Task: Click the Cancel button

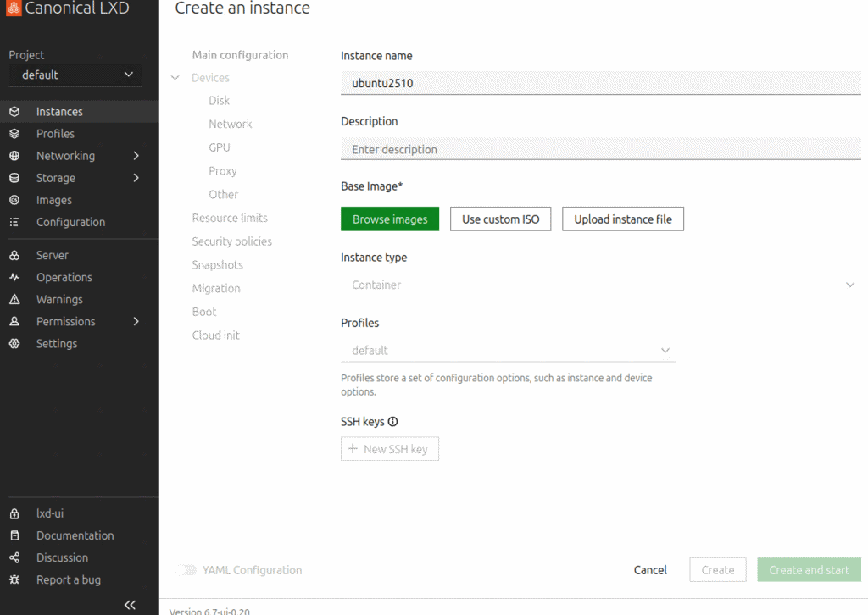Action: click(650, 570)
